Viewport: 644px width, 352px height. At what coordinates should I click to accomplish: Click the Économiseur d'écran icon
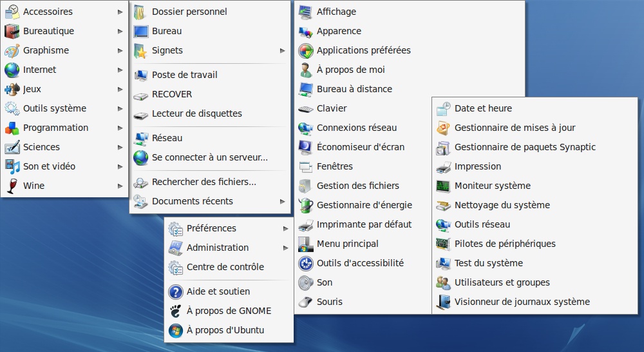tap(305, 147)
